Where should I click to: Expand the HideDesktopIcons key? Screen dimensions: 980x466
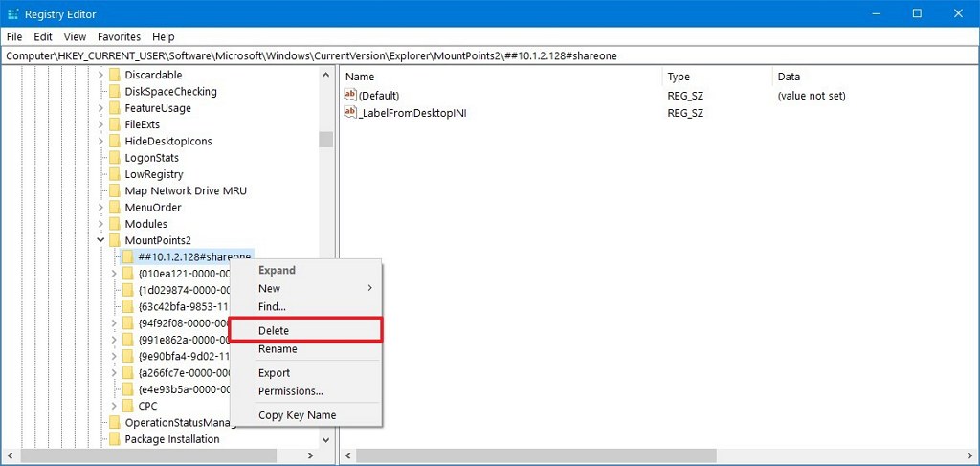tap(100, 142)
